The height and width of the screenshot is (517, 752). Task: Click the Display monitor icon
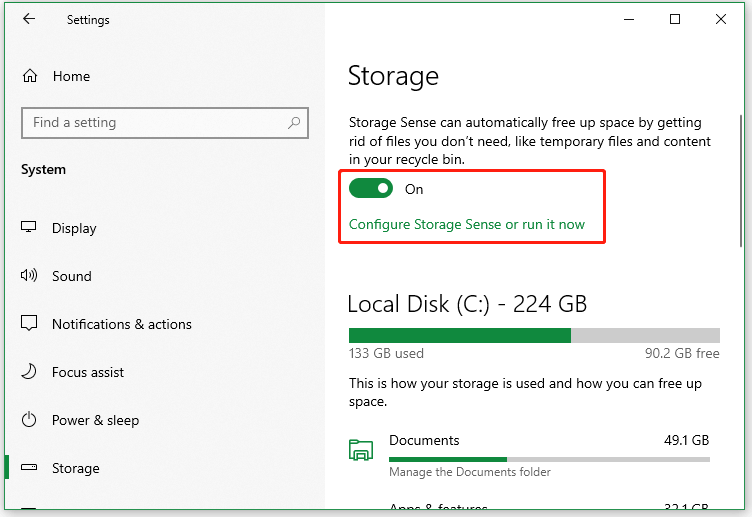click(x=30, y=228)
